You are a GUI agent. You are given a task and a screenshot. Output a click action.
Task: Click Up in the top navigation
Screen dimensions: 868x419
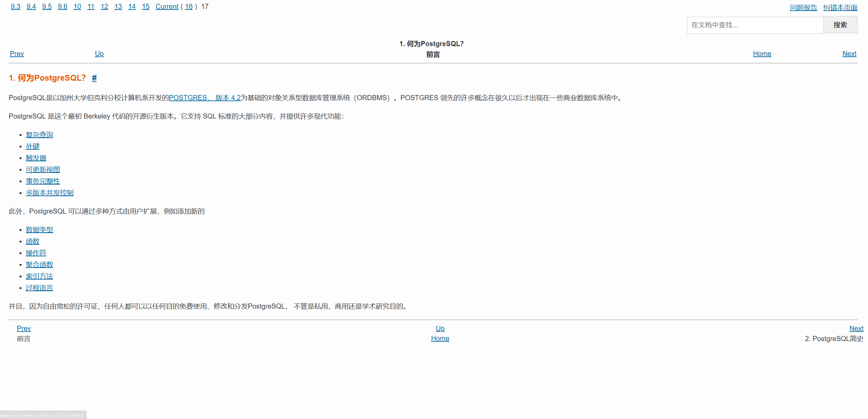tap(99, 54)
